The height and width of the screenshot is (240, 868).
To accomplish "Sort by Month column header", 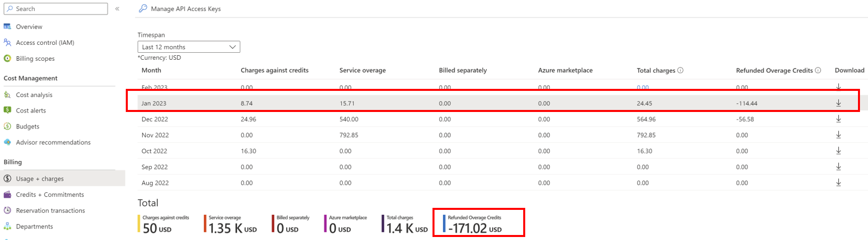I will (x=151, y=70).
